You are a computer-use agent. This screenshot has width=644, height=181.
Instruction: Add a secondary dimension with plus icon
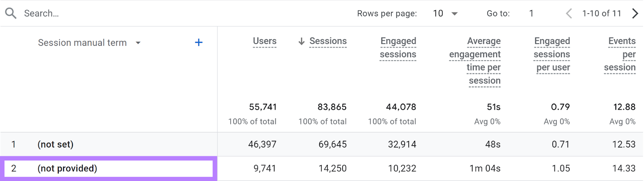(x=198, y=42)
